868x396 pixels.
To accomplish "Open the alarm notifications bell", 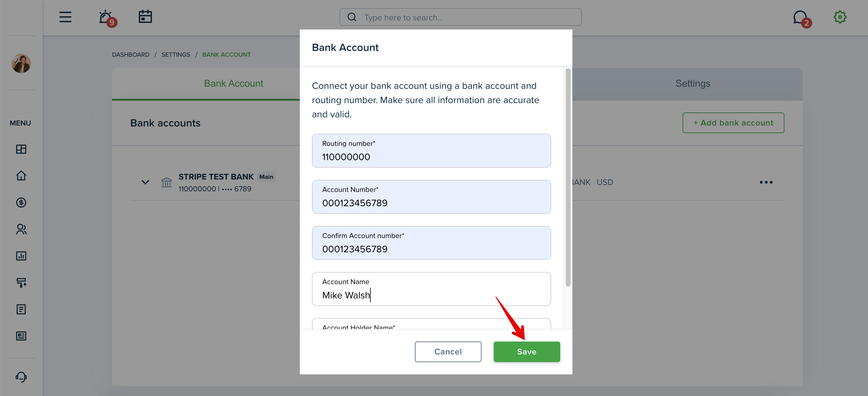I will click(107, 18).
